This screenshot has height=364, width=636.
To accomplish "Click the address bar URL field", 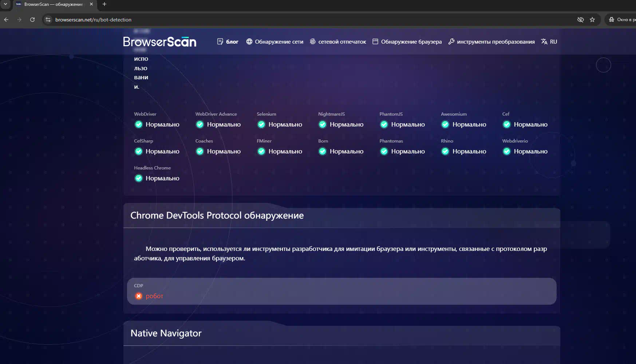I will tap(313, 20).
